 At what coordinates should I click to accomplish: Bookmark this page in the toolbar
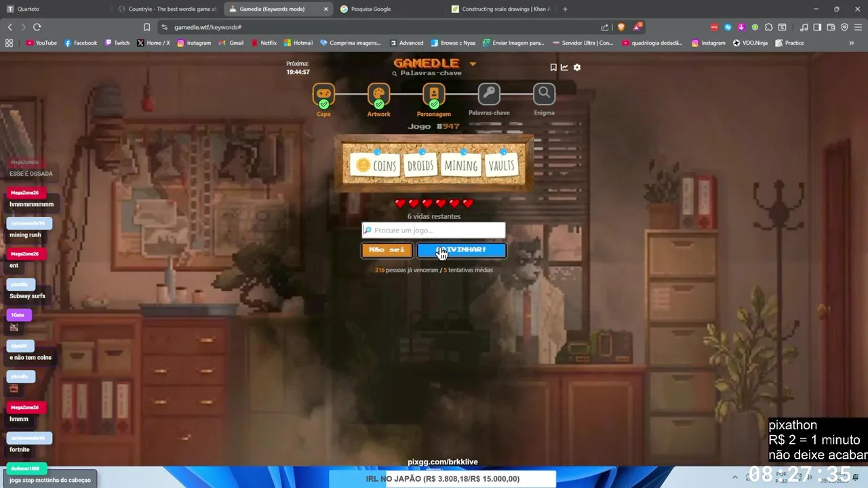(x=146, y=27)
